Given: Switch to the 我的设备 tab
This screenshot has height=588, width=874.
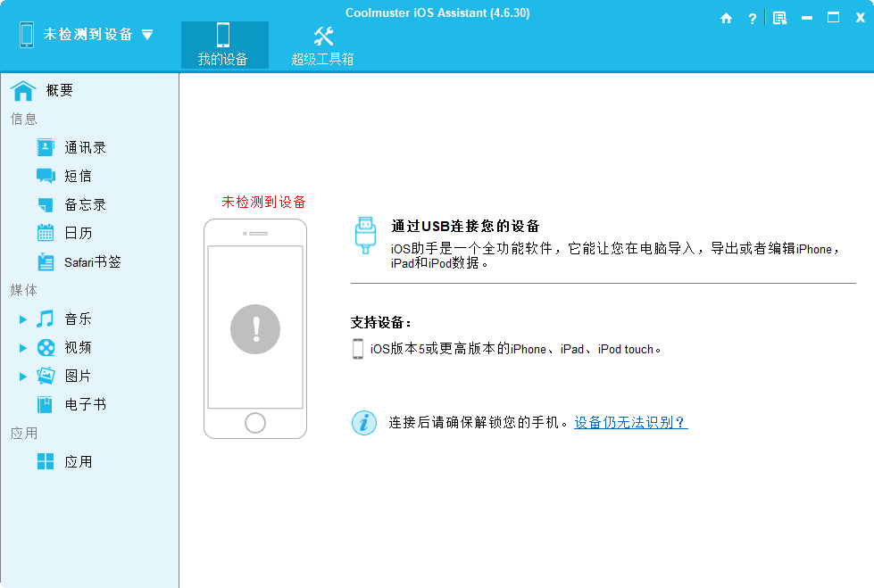Looking at the screenshot, I should [224, 43].
